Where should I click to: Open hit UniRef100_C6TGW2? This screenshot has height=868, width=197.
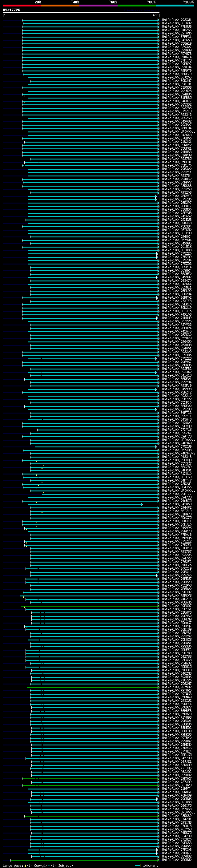[x=176, y=23]
